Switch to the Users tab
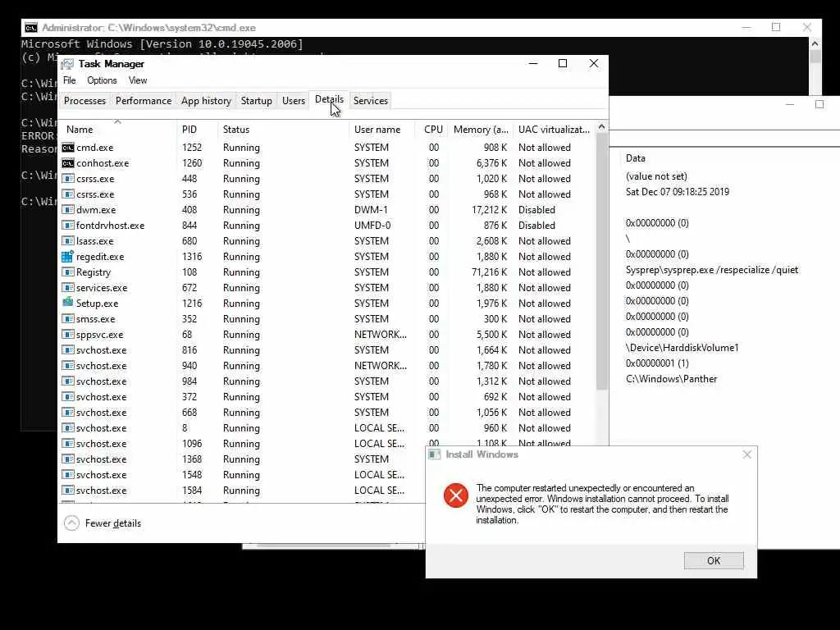The height and width of the screenshot is (630, 840). [294, 101]
